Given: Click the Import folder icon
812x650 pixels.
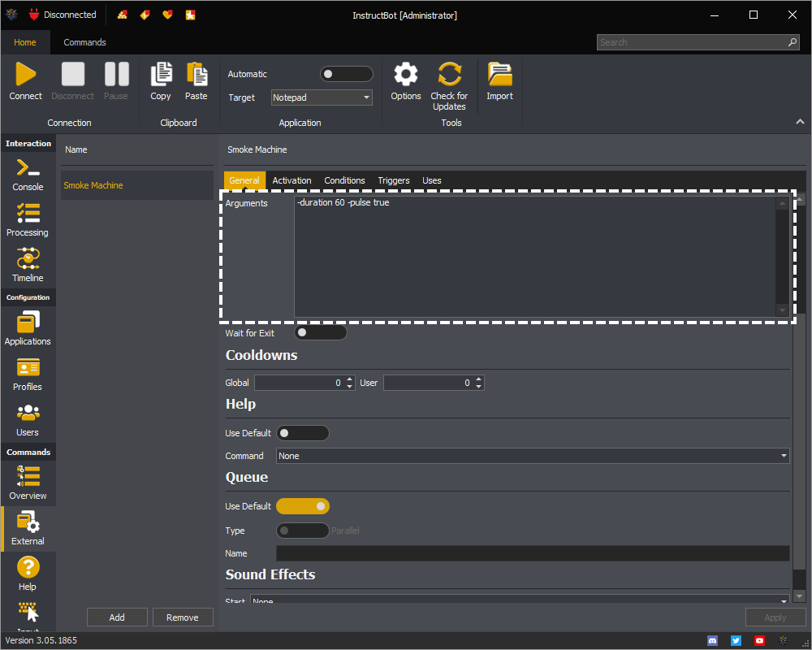Looking at the screenshot, I should [x=499, y=74].
